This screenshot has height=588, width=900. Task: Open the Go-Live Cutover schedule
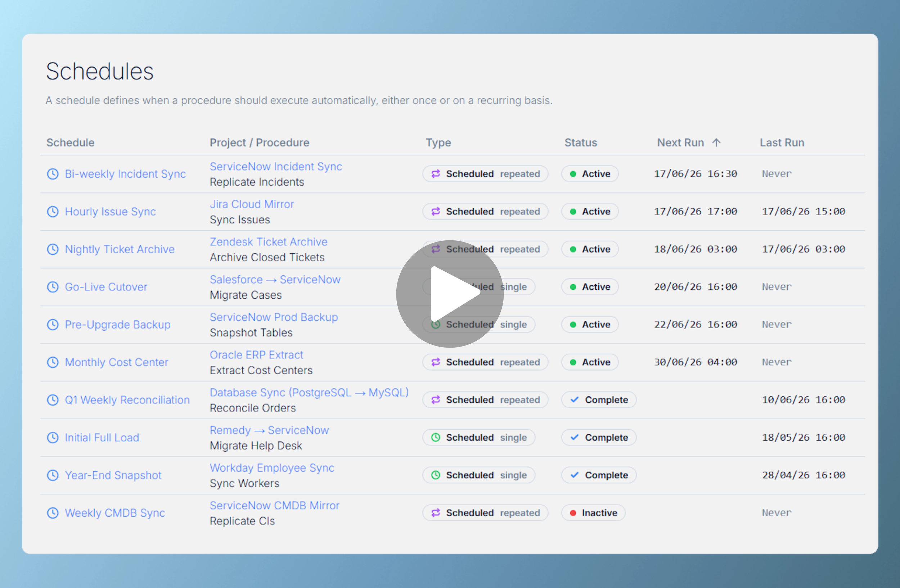tap(106, 287)
